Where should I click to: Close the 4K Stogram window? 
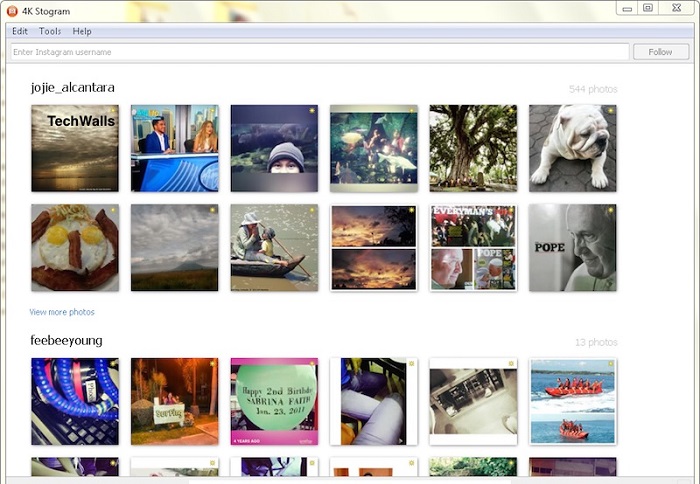coord(676,8)
